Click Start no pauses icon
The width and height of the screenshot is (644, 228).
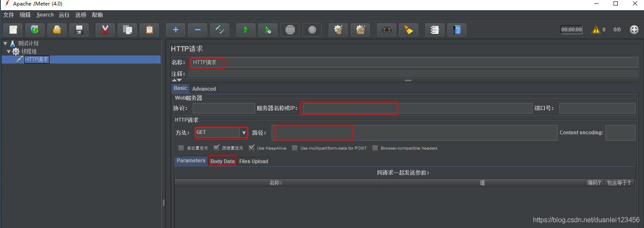click(268, 30)
